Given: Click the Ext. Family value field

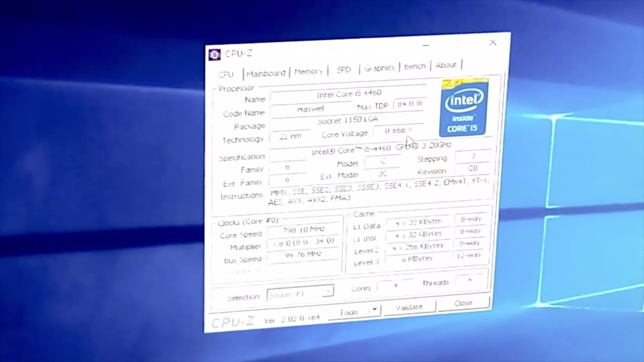Looking at the screenshot, I should coord(288,180).
